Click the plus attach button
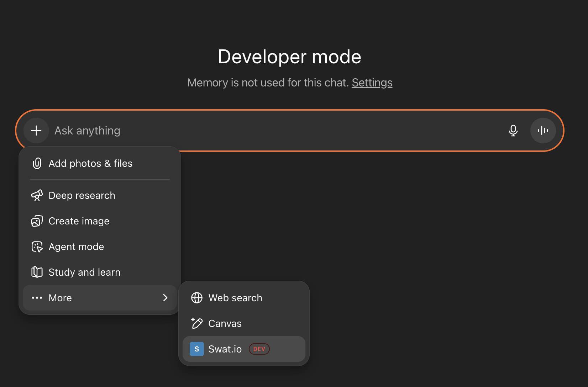588x387 pixels. coord(36,131)
